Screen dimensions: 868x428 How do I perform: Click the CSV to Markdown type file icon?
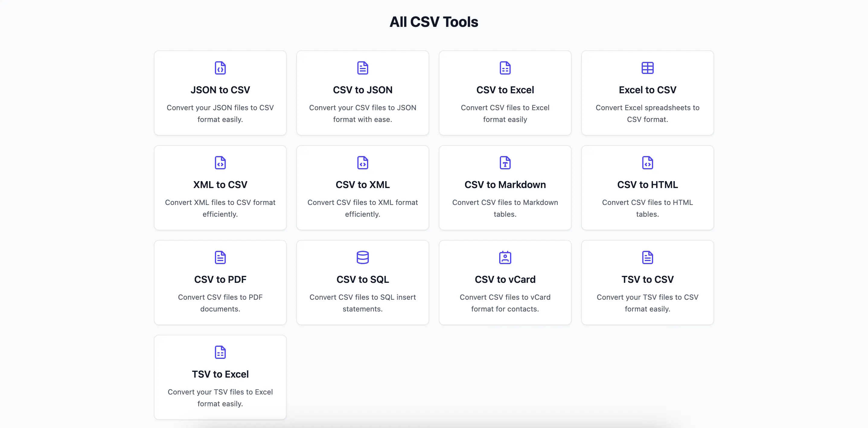tap(505, 163)
